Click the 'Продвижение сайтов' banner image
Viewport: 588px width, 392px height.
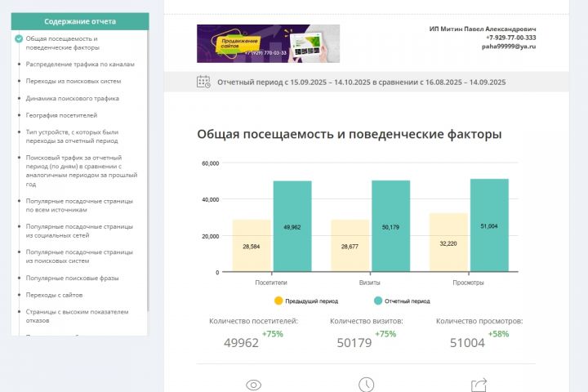coord(268,43)
